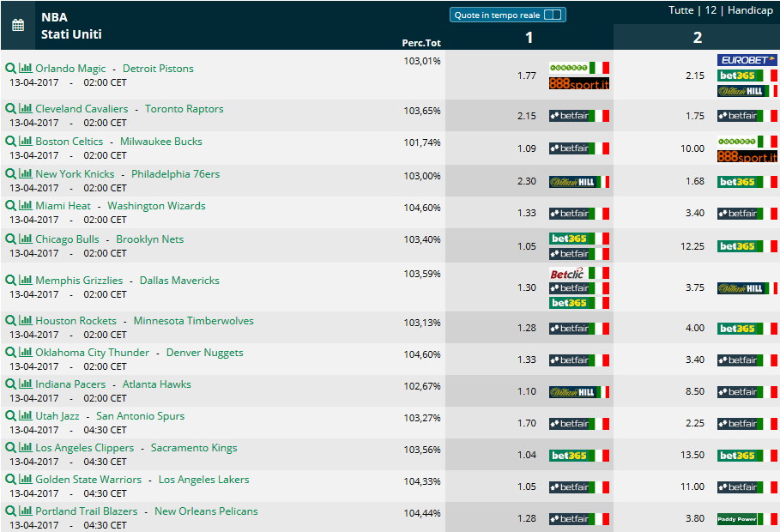Open the Philadelphia 76ers team link
Screen dimensions: 780x532
pos(176,174)
